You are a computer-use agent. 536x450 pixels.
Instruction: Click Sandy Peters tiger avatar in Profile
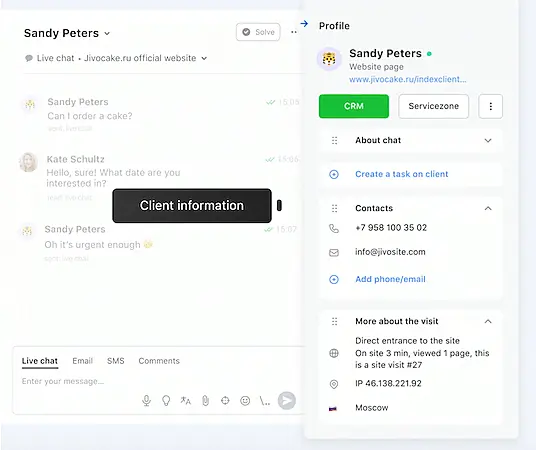click(329, 59)
